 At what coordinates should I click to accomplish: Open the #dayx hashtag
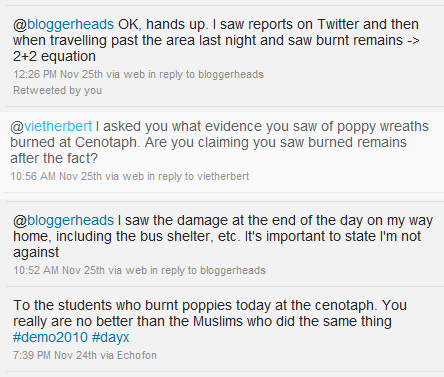coord(110,338)
